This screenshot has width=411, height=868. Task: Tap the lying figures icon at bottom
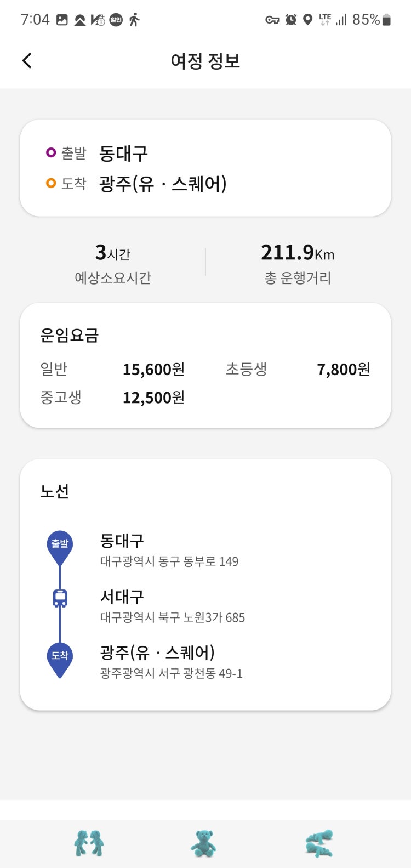click(x=319, y=843)
